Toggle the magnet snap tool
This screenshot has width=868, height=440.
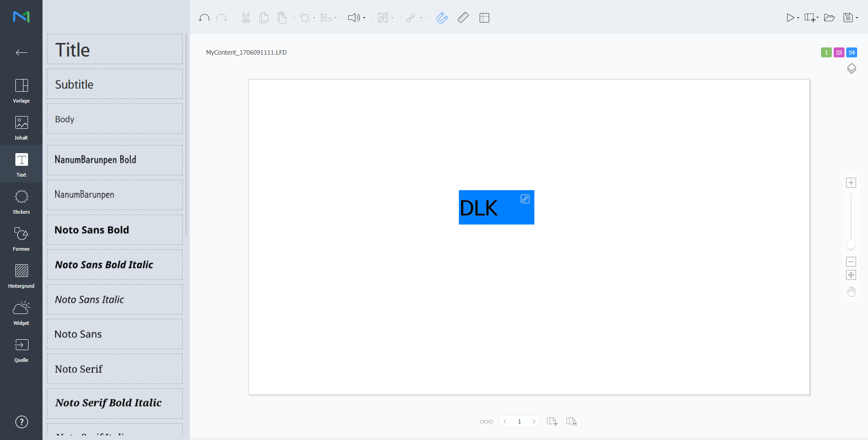tap(442, 18)
